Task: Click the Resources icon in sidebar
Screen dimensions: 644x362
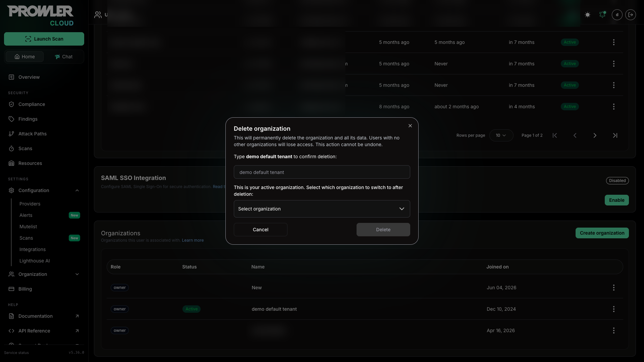Action: click(x=11, y=163)
